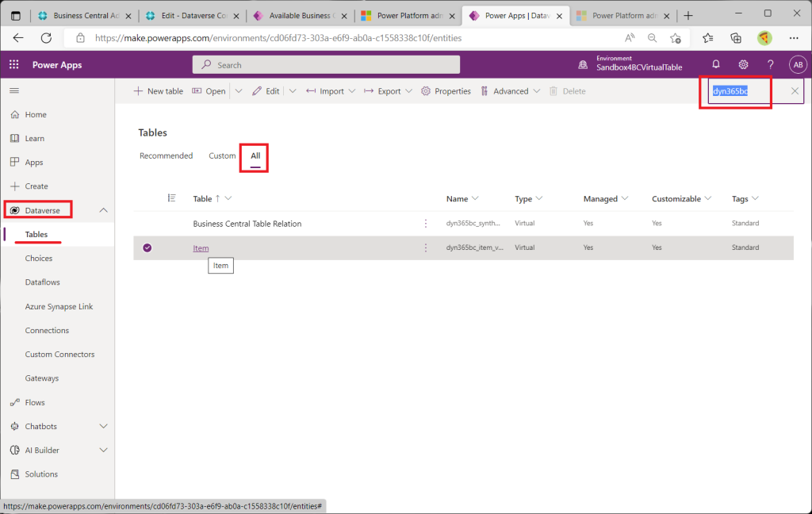This screenshot has height=514, width=812.
Task: Open table Properties
Action: [446, 91]
